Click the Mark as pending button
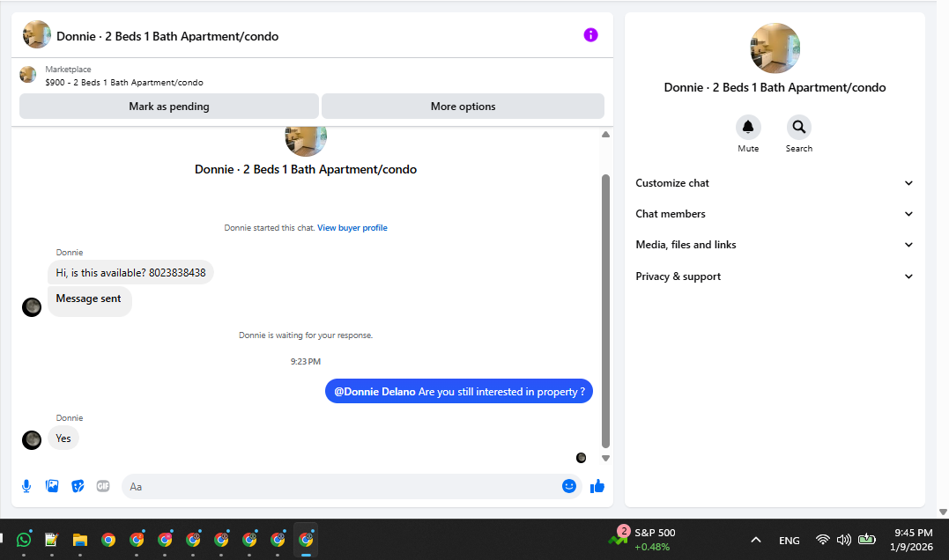Viewport: 949px width, 560px height. [x=169, y=107]
